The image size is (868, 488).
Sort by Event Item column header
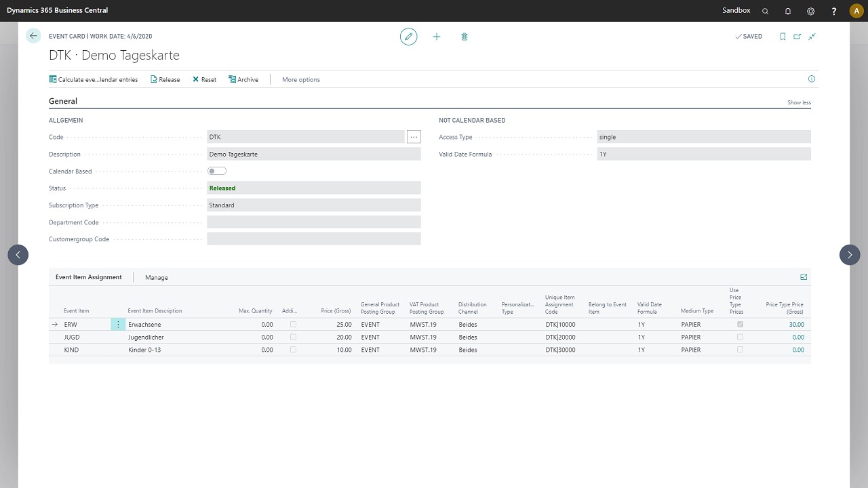(x=76, y=311)
